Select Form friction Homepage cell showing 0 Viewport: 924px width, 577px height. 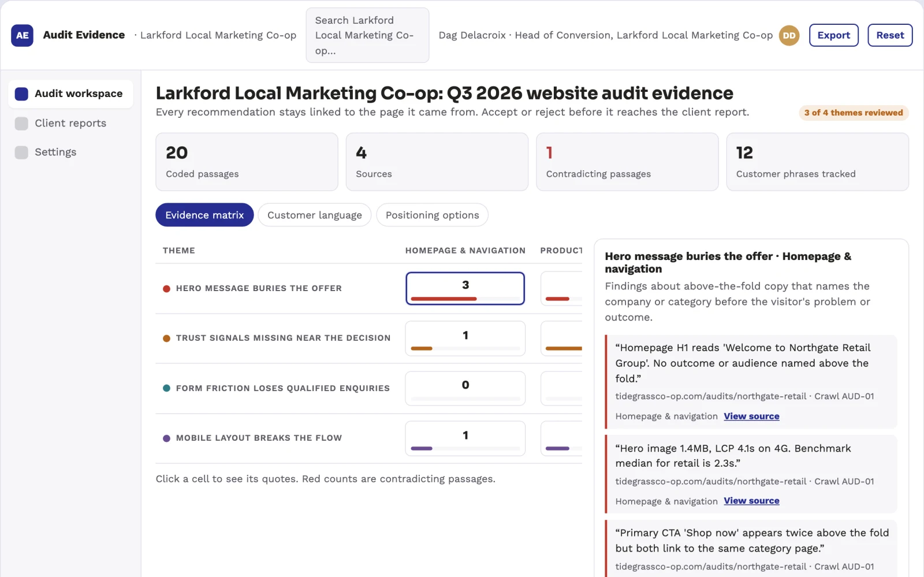tap(465, 388)
